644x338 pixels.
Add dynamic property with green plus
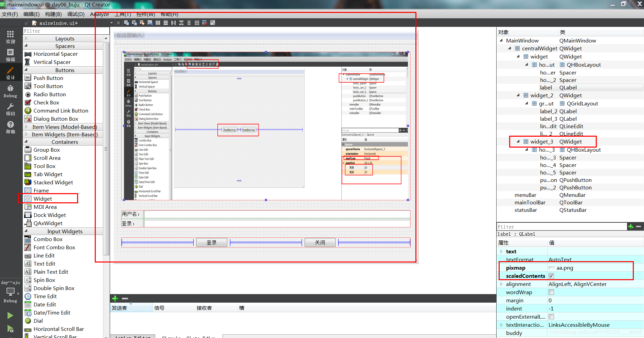tap(631, 226)
